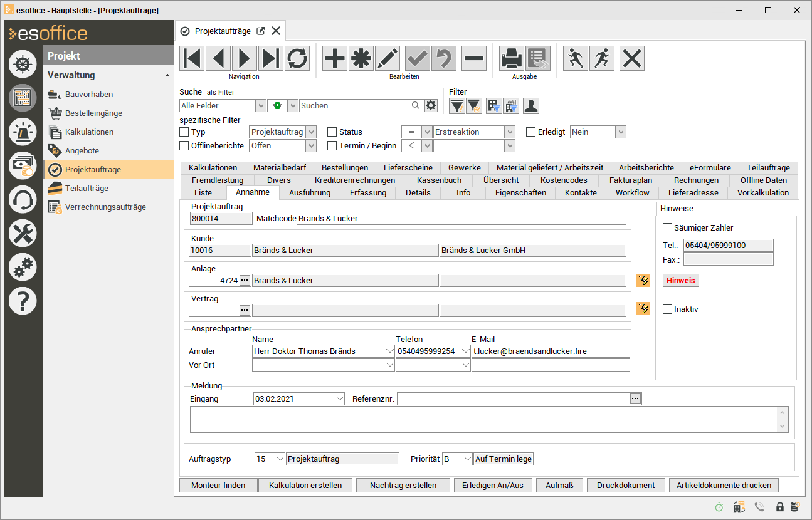Jump to the last record
The width and height of the screenshot is (812, 520).
[x=271, y=58]
